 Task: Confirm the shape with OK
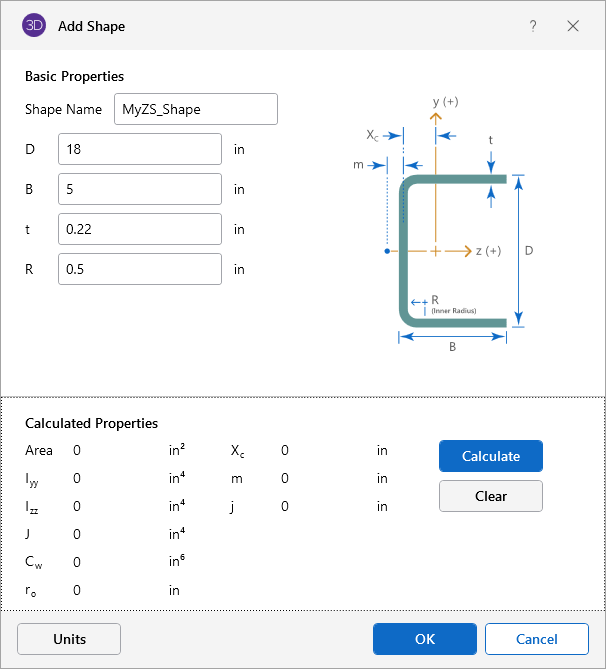click(x=425, y=639)
